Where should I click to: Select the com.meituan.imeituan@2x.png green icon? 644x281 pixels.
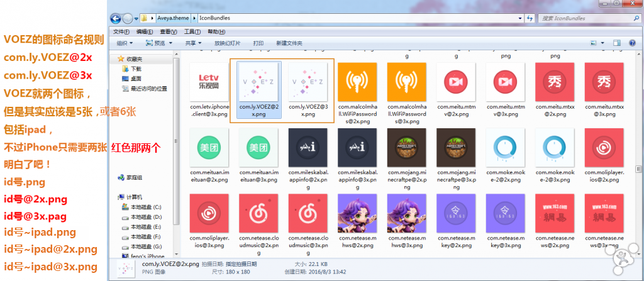point(209,148)
